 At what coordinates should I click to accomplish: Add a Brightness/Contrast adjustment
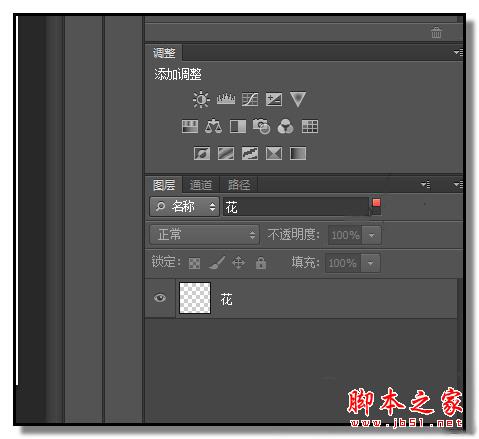tap(201, 99)
